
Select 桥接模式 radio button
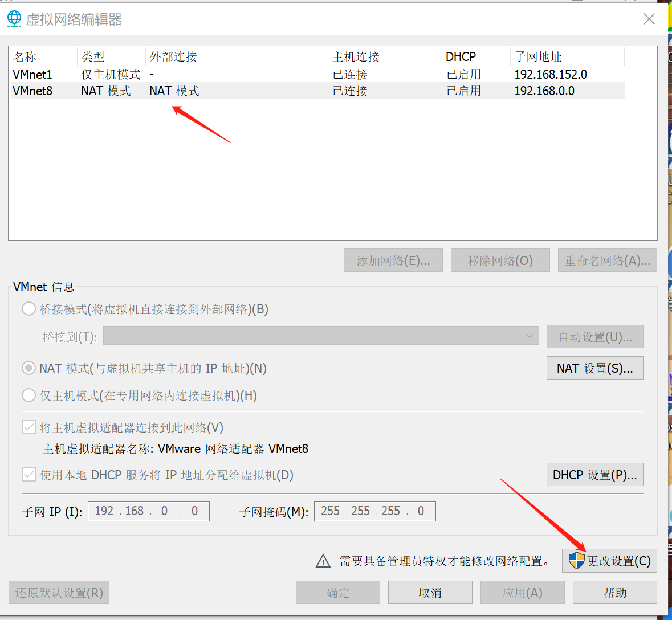click(28, 309)
